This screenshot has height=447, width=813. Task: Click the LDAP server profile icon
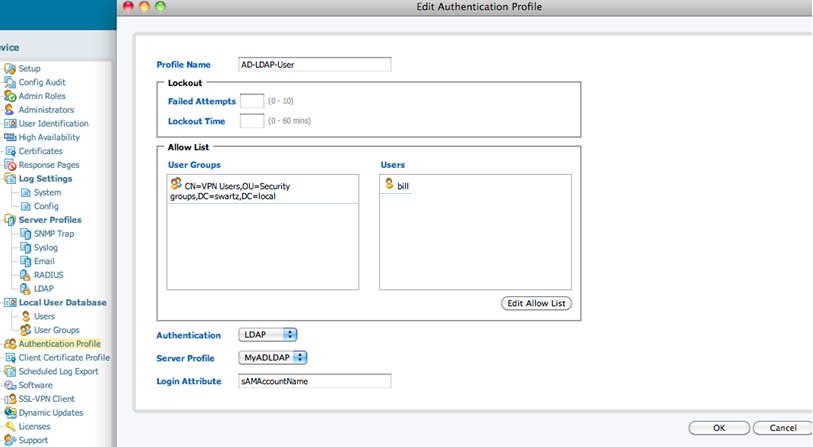click(25, 289)
